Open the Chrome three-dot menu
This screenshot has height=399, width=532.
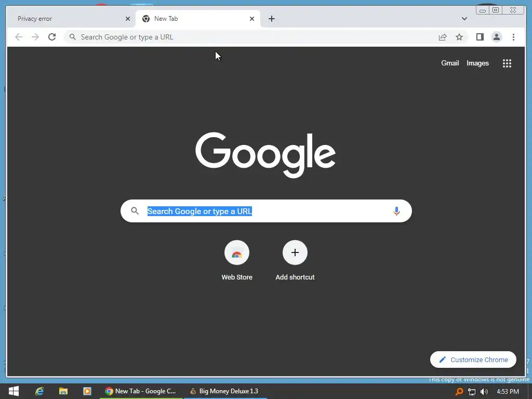pyautogui.click(x=513, y=37)
